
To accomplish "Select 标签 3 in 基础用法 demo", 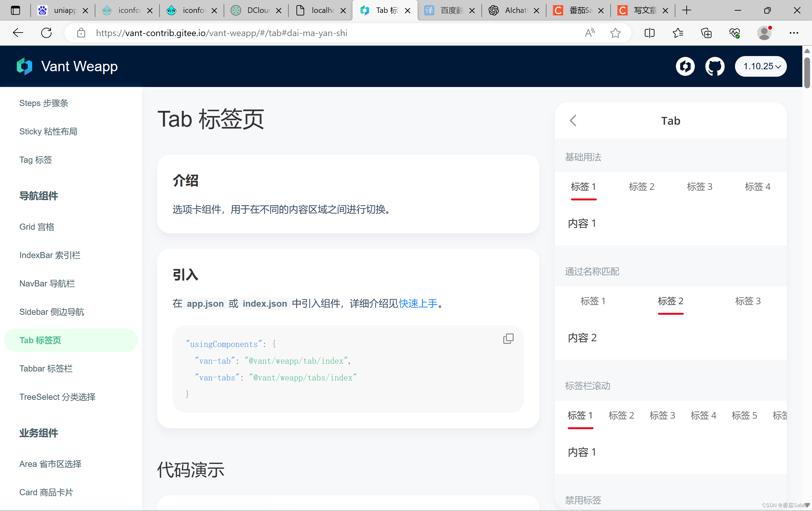I will pyautogui.click(x=699, y=187).
